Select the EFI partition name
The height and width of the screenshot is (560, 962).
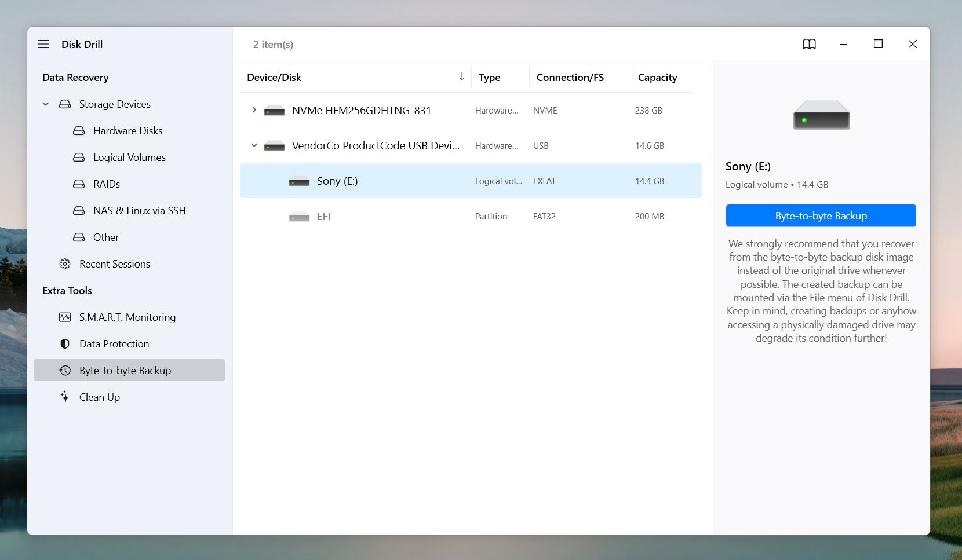[x=323, y=217]
